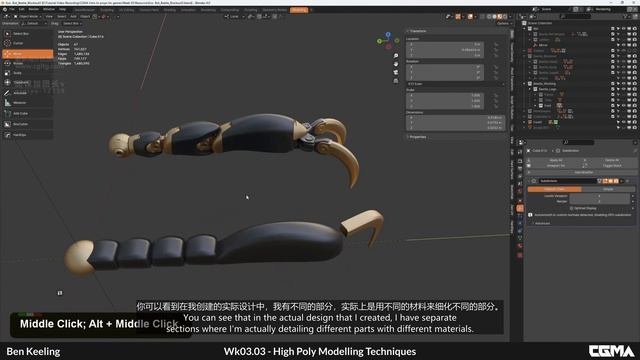
Task: Open viewport shading options dropdown arrow
Action: (510, 17)
